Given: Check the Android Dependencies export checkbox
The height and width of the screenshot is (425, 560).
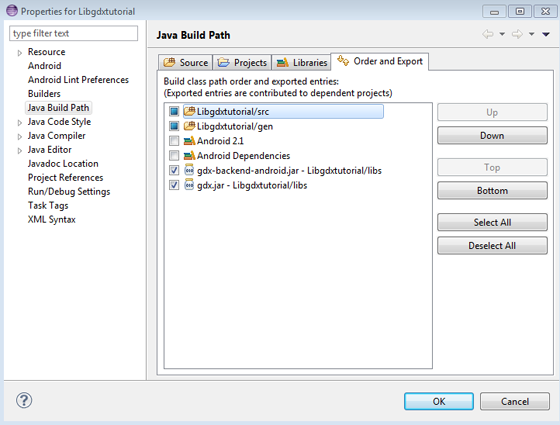Looking at the screenshot, I should [174, 155].
